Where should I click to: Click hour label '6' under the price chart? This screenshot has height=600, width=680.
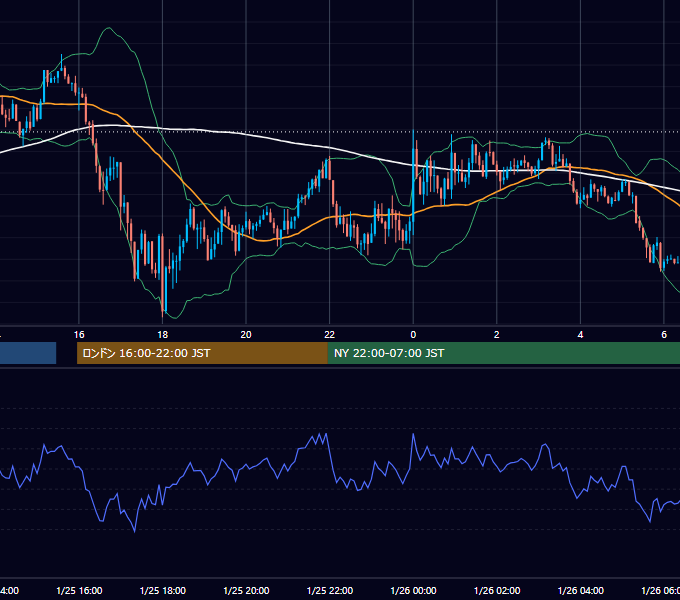click(664, 335)
